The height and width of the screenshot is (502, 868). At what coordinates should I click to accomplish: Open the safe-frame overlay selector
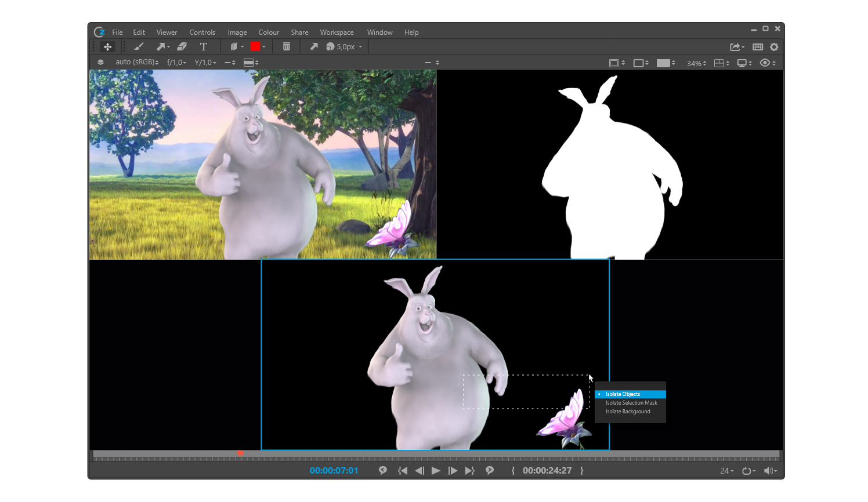click(x=617, y=63)
